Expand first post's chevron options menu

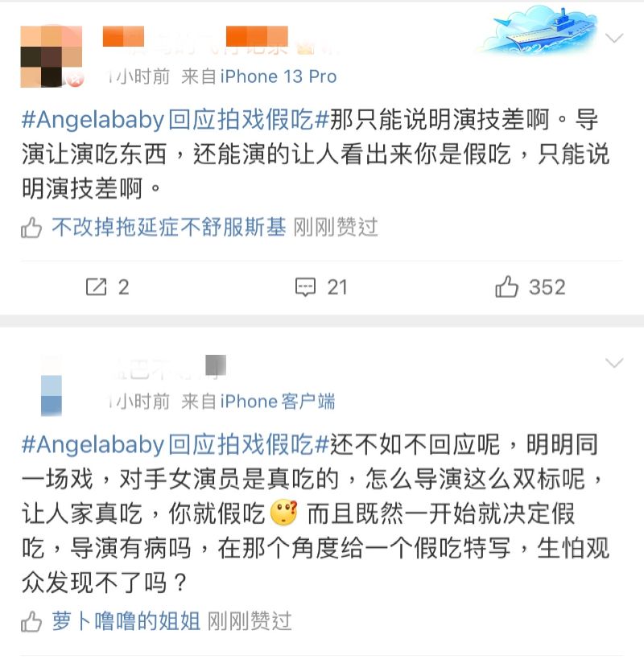point(614,39)
